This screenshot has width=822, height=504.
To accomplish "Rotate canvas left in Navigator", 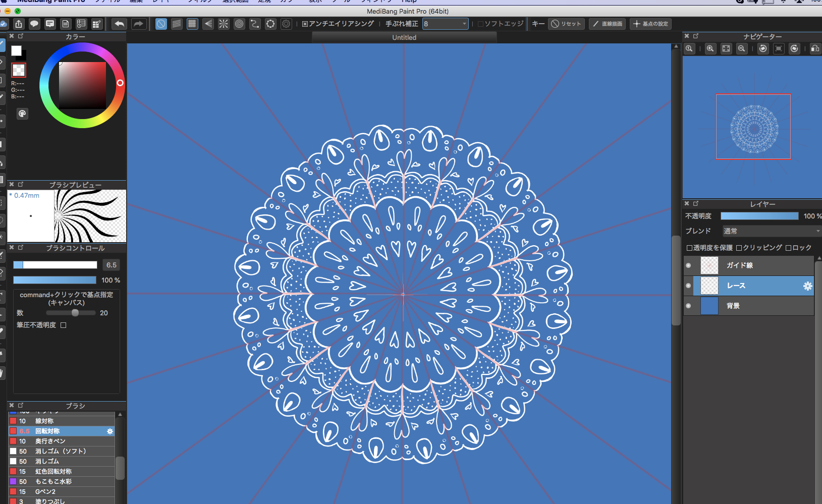I will pyautogui.click(x=763, y=48).
